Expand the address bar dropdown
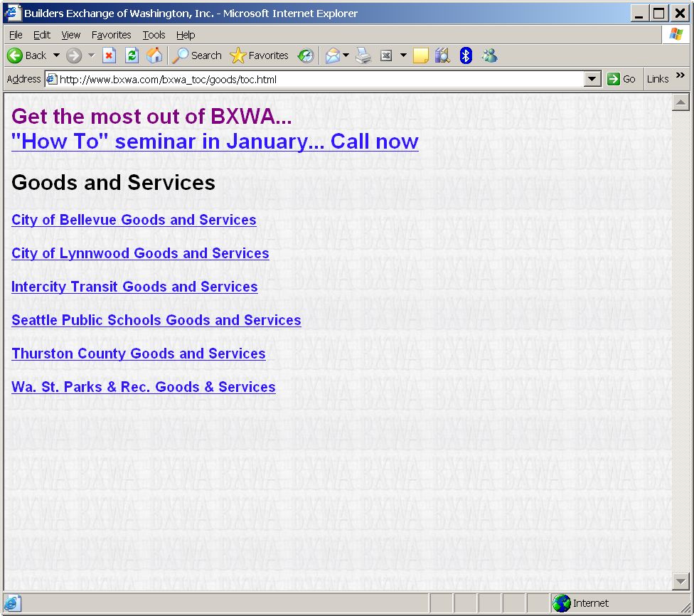 (x=592, y=80)
